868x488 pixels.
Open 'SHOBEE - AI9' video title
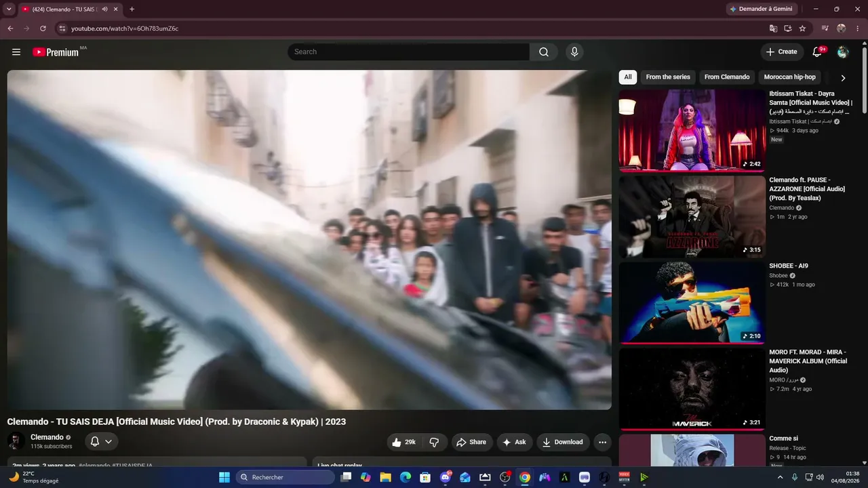tap(789, 266)
